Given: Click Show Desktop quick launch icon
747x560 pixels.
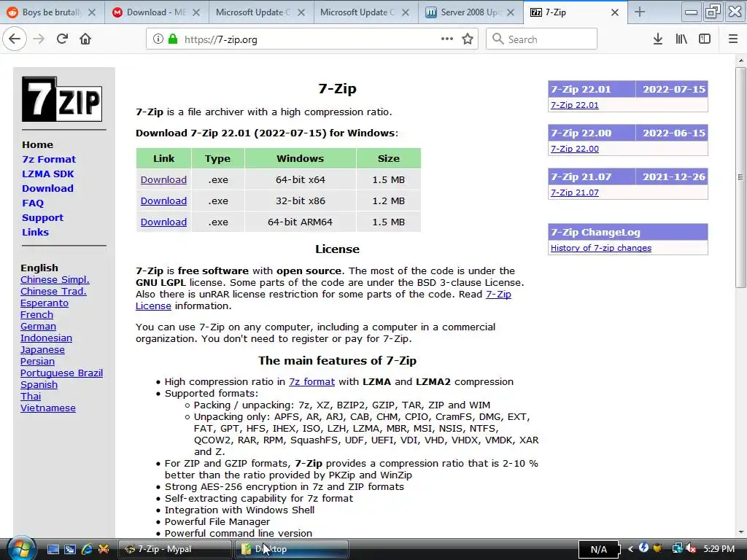Looking at the screenshot, I should click(x=53, y=549).
